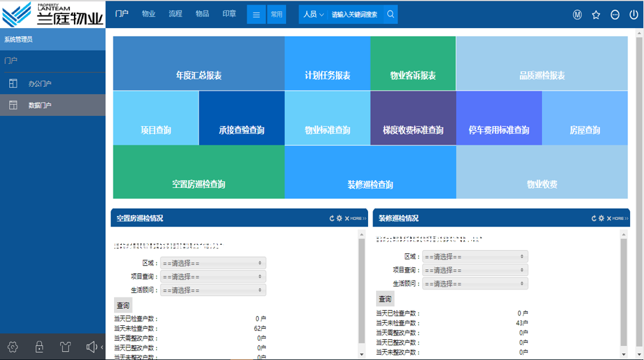Open 数据门户 in the sidebar
This screenshot has height=360, width=644.
pos(53,105)
